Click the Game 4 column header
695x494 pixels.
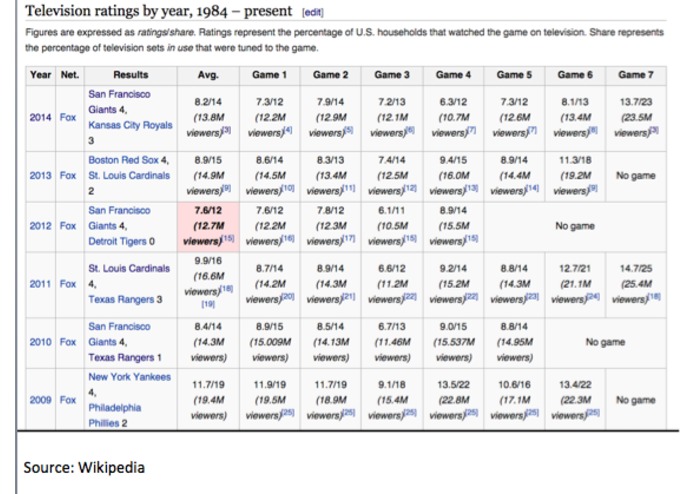(x=453, y=75)
